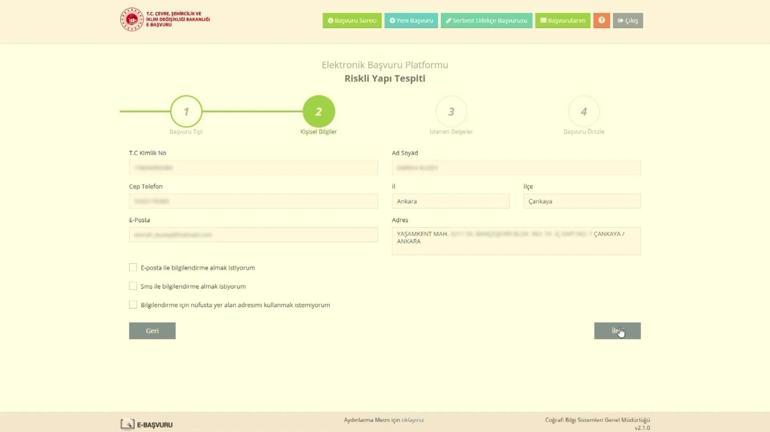Click the Başvuru Süreci button
The width and height of the screenshot is (770, 432).
(352, 21)
